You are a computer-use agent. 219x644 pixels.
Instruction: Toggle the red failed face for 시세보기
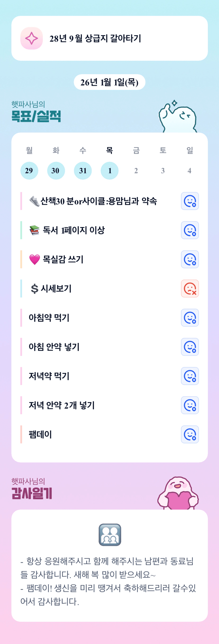click(x=190, y=288)
